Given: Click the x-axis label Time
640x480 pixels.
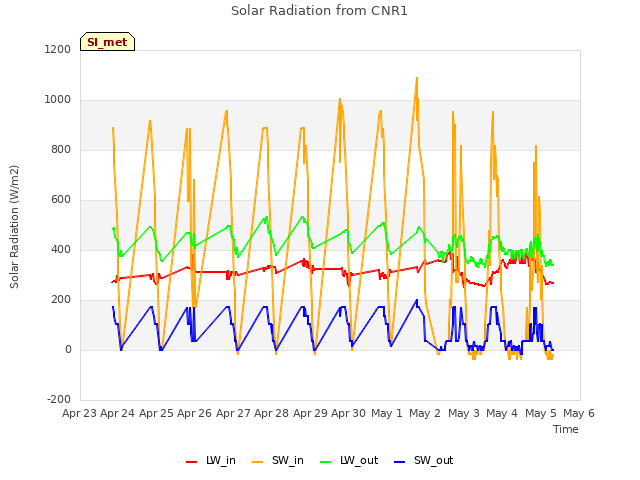Looking at the screenshot, I should (x=566, y=429).
